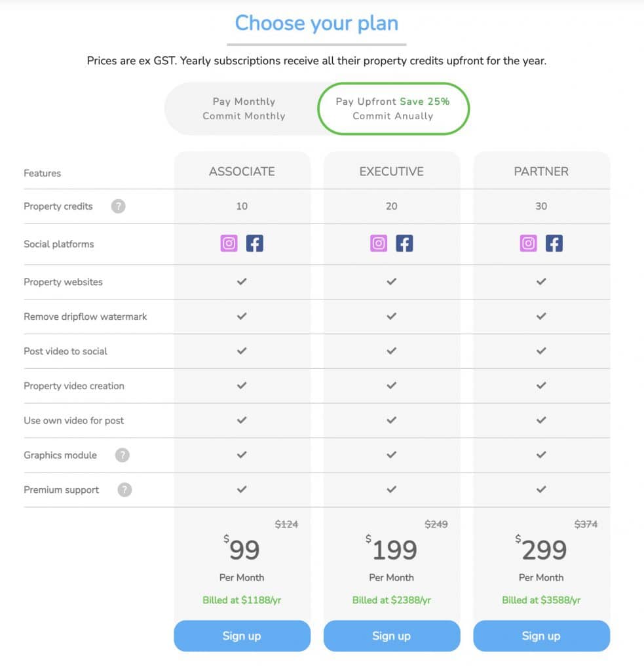The height and width of the screenshot is (671, 644).
Task: Click Facebook icon in Associate column
Action: click(x=255, y=244)
